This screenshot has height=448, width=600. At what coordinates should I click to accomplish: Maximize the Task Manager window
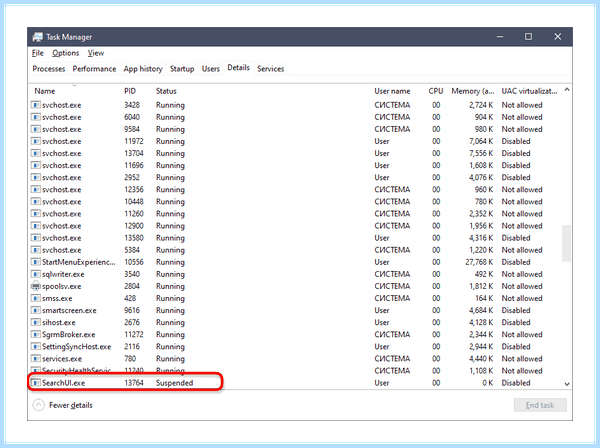pyautogui.click(x=528, y=37)
